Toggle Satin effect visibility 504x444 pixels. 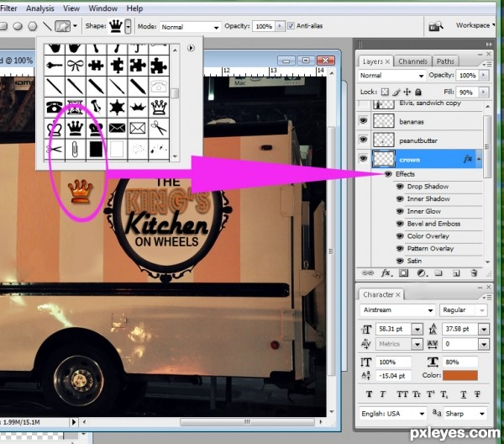[x=400, y=261]
